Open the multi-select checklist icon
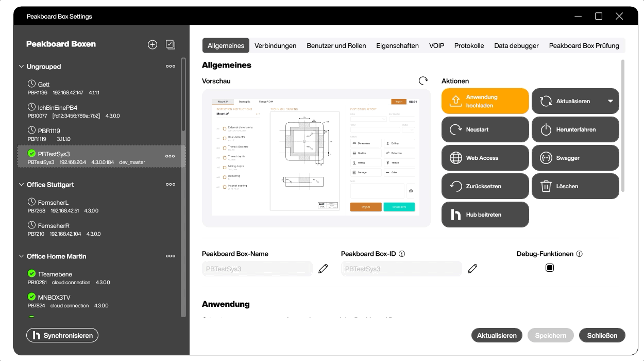The image size is (644, 361). (171, 44)
